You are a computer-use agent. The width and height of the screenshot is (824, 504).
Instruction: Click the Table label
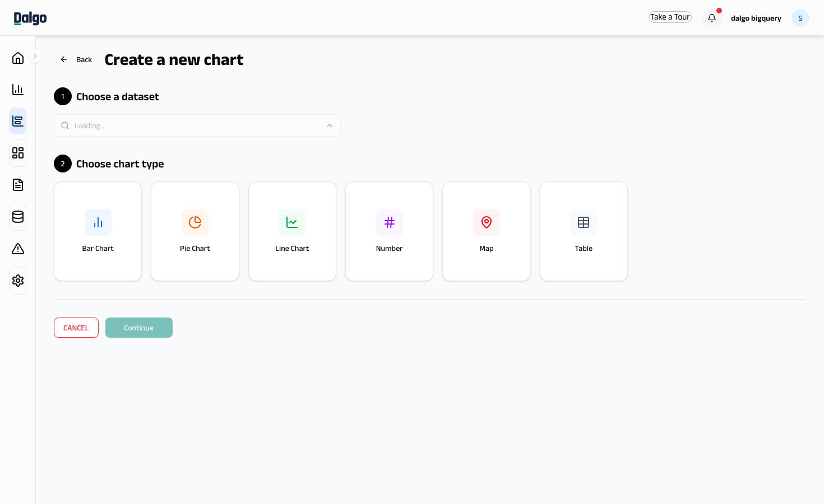tap(584, 249)
